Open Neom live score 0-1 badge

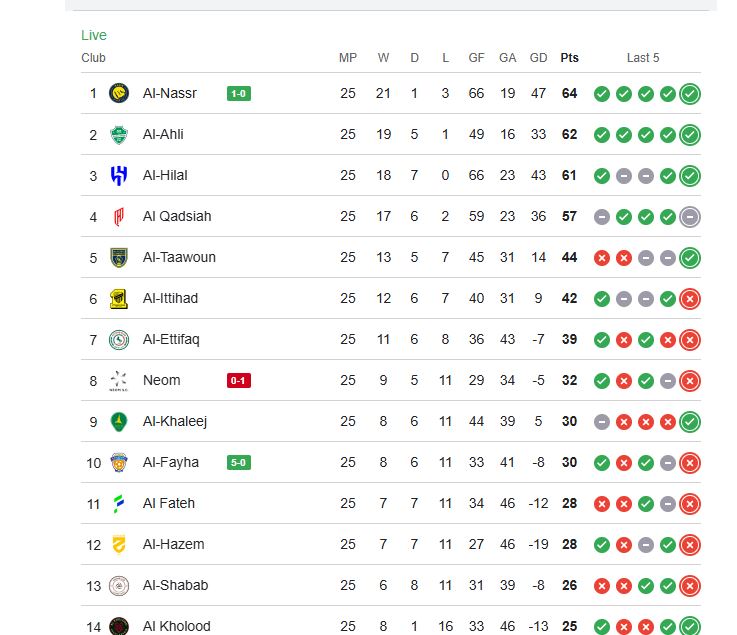point(238,381)
